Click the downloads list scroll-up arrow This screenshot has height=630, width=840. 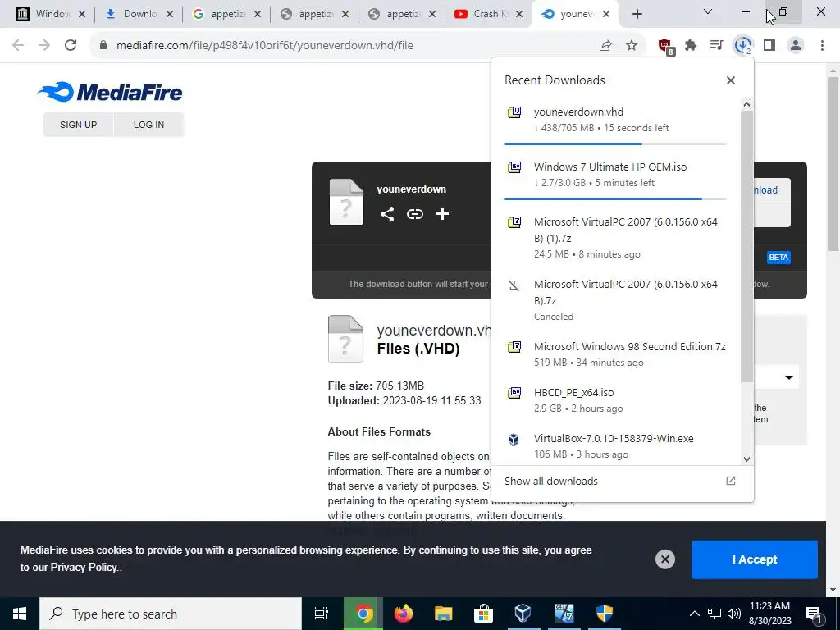coord(746,104)
